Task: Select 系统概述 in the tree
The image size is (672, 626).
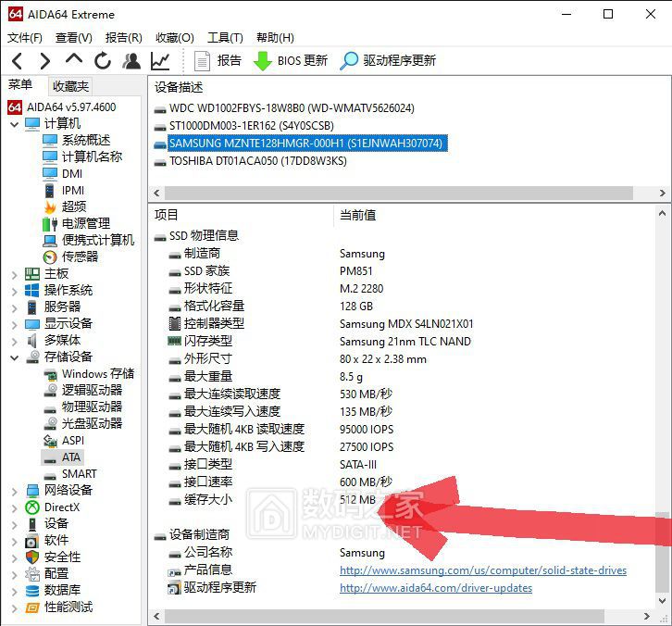Action: [86, 140]
